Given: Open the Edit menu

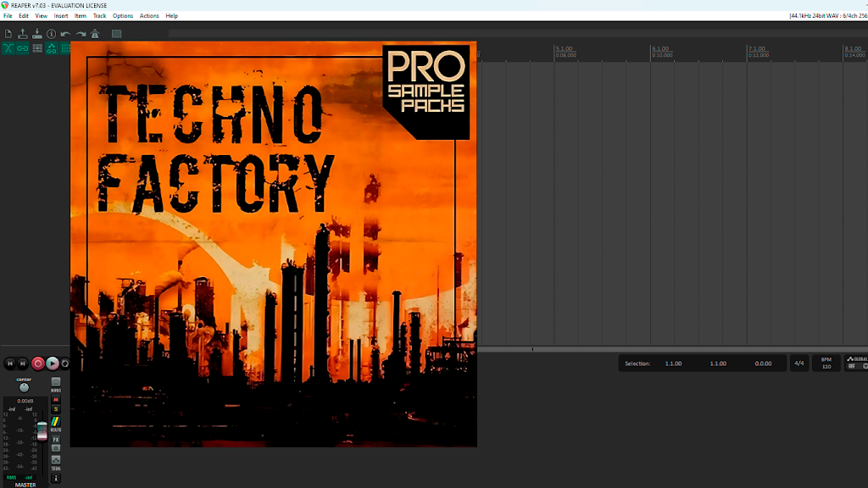Looking at the screenshot, I should click(x=23, y=16).
